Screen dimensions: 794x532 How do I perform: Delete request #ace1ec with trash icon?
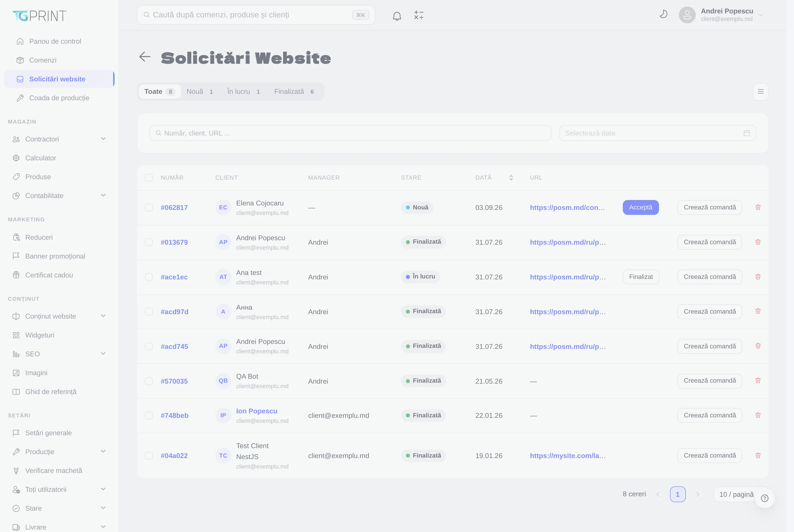point(758,277)
